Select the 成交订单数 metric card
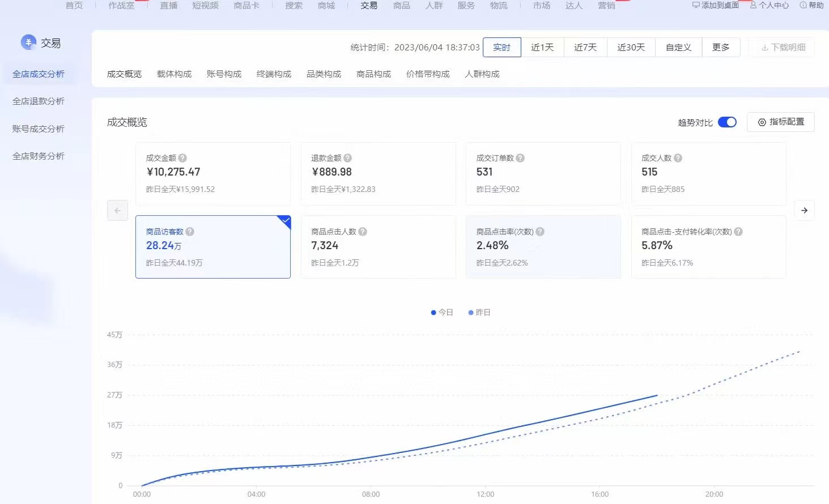829x504 pixels. pyautogui.click(x=543, y=174)
